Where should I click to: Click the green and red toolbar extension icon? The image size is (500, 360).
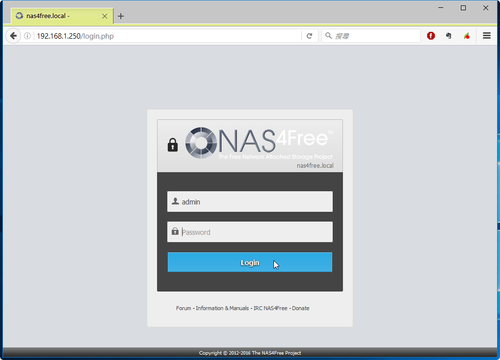(467, 36)
